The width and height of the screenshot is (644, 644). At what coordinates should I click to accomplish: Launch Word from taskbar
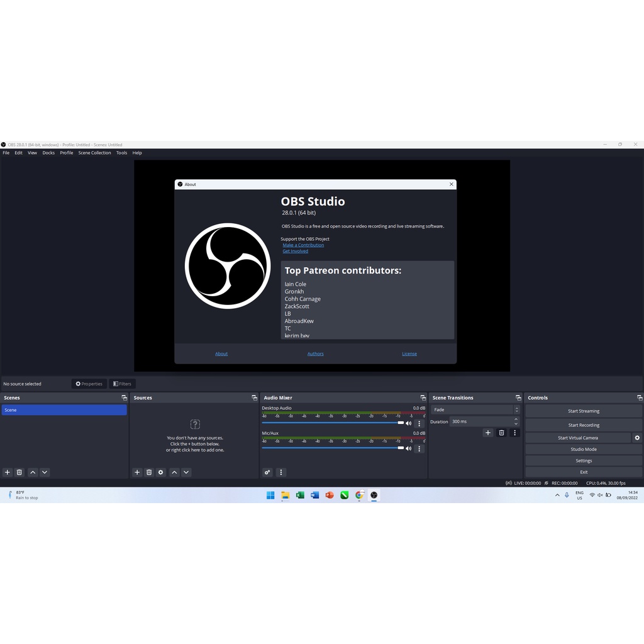click(315, 496)
